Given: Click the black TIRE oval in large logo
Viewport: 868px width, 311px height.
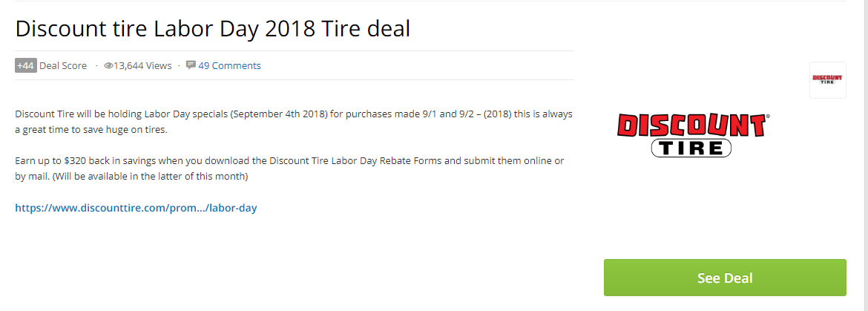Looking at the screenshot, I should [691, 148].
